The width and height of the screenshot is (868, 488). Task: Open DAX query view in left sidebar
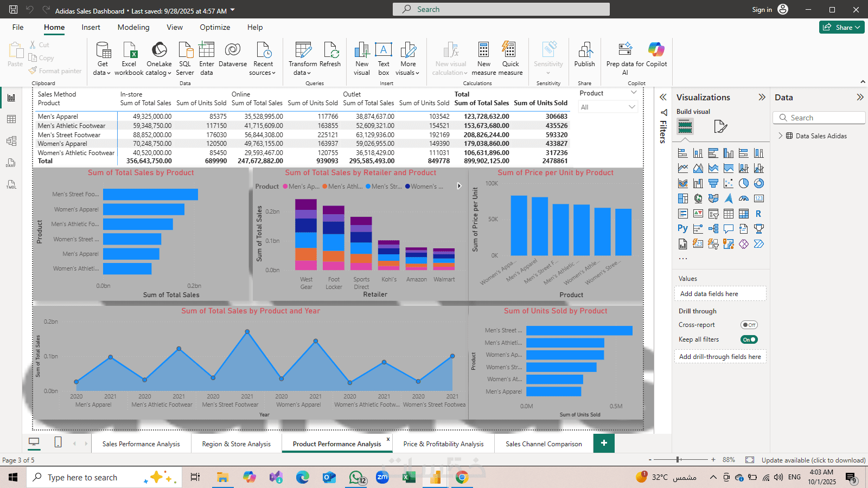[x=11, y=163]
